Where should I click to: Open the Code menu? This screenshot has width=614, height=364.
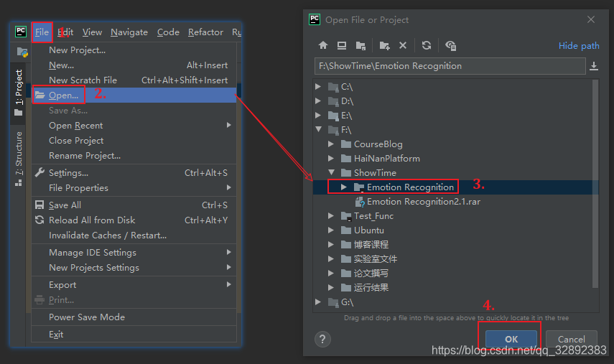tap(168, 32)
